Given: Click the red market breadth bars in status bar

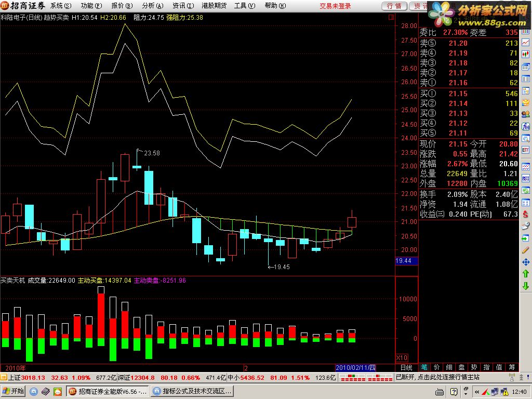Looking at the screenshot, I should [x=366, y=377].
